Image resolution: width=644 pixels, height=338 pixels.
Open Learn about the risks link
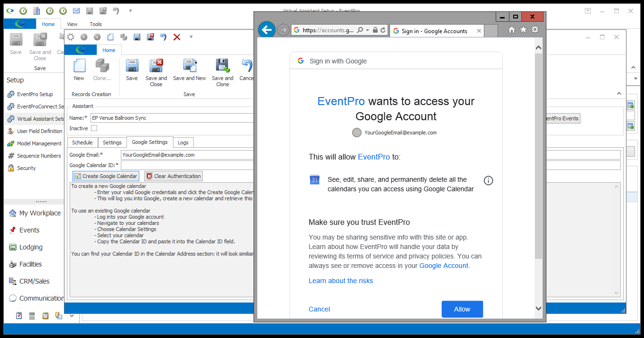(x=341, y=281)
